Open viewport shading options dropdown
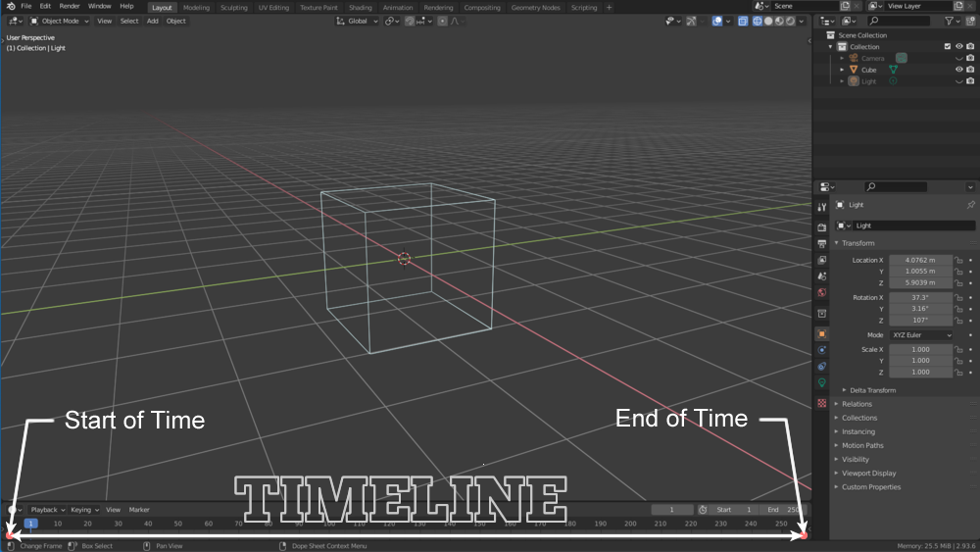Viewport: 980px width, 552px height. click(x=802, y=22)
